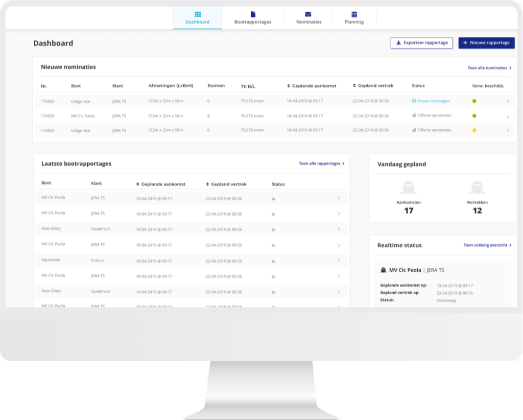Screen dimensions: 523x420
Task: Create a Nieuwe rapportage
Action: (486, 43)
